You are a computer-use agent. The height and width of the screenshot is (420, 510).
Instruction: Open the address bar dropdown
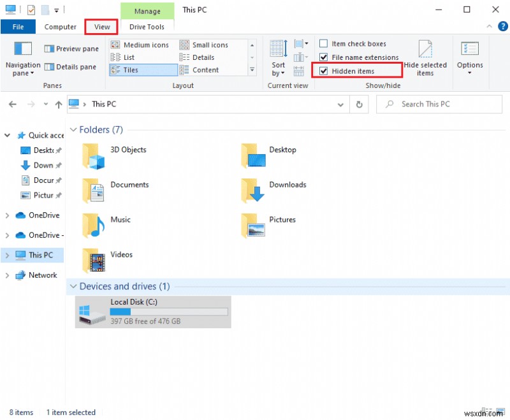340,104
